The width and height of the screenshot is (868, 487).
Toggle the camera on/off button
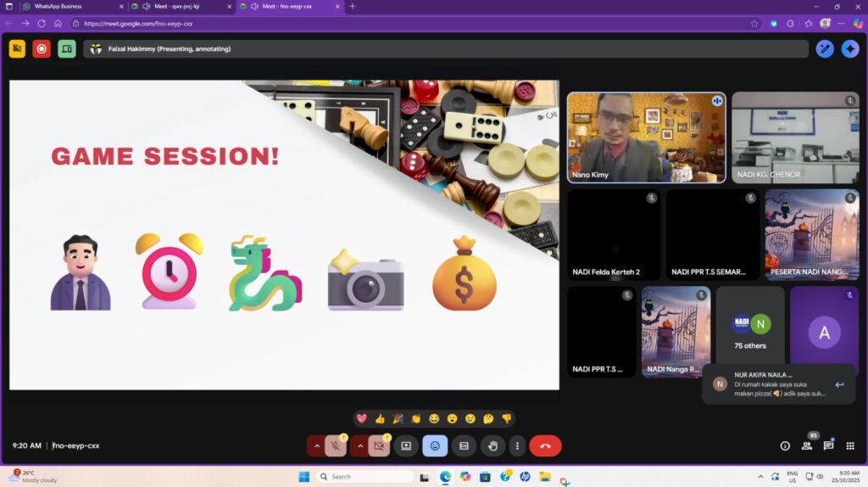(379, 445)
